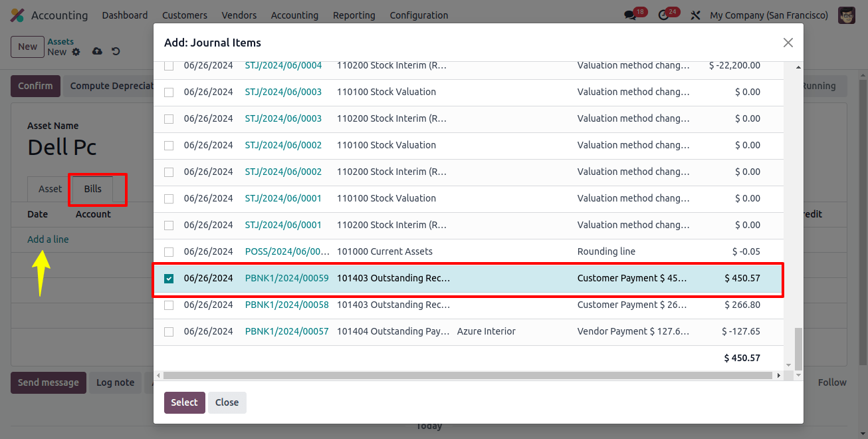Image resolution: width=868 pixels, height=439 pixels.
Task: Open journal entry link PBNK1/2024/00059
Action: tap(286, 278)
